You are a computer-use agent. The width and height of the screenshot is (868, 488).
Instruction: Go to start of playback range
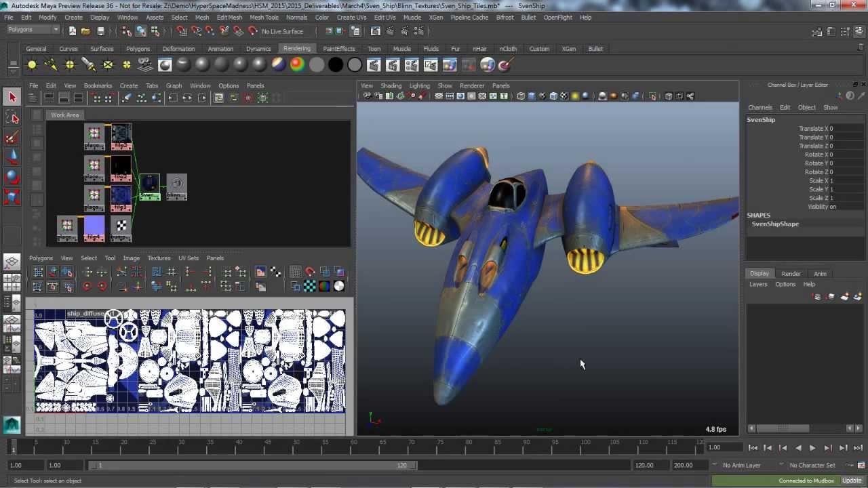point(753,448)
